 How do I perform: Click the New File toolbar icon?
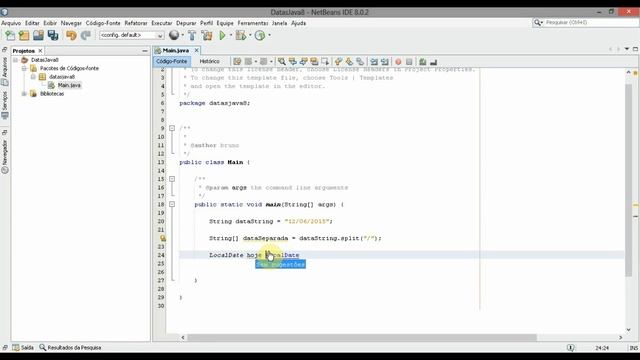point(10,36)
